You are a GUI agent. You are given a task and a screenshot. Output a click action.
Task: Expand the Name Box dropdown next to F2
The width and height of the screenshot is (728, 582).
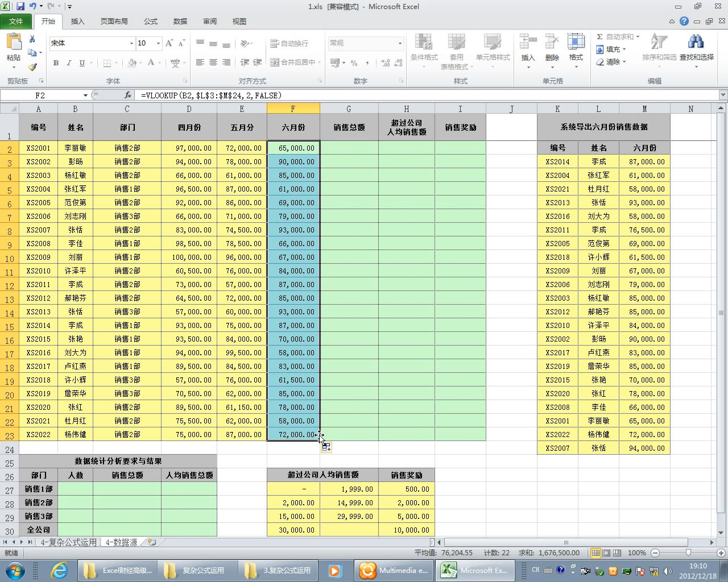[x=85, y=95]
